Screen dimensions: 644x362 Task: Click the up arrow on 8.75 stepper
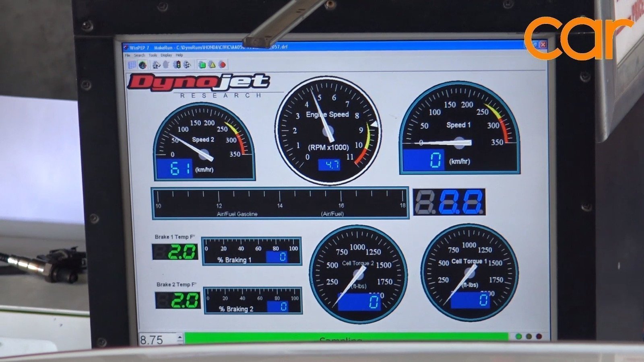click(x=180, y=337)
